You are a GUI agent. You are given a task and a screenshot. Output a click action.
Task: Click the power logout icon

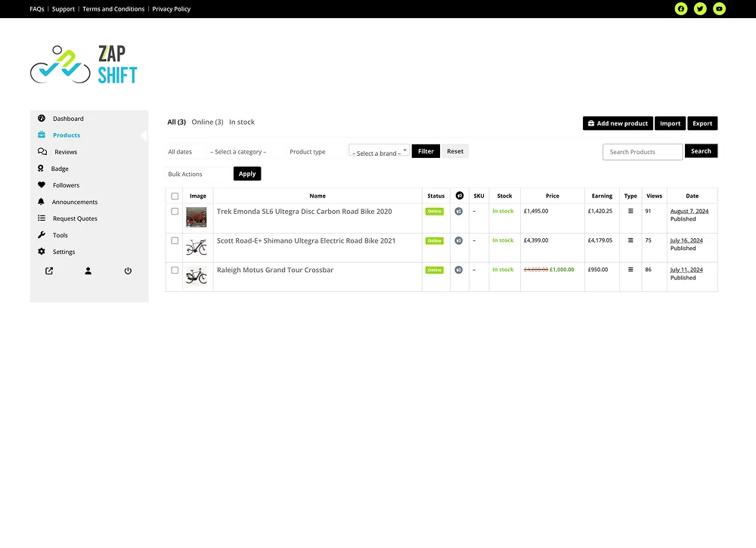(x=128, y=271)
